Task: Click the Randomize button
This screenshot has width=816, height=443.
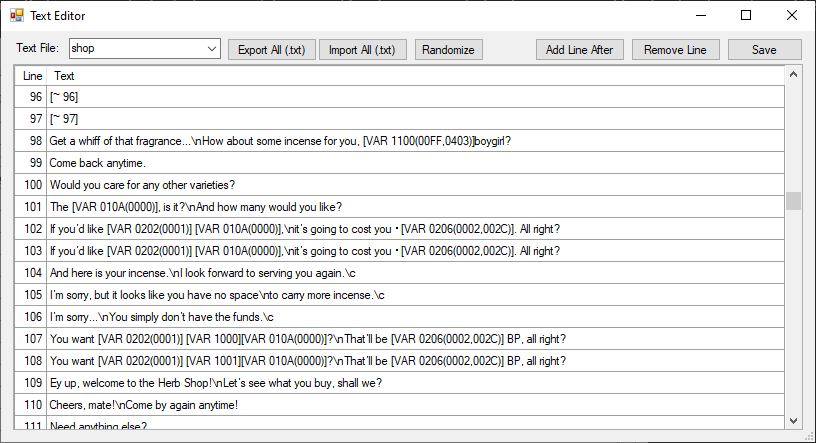Action: tap(449, 50)
